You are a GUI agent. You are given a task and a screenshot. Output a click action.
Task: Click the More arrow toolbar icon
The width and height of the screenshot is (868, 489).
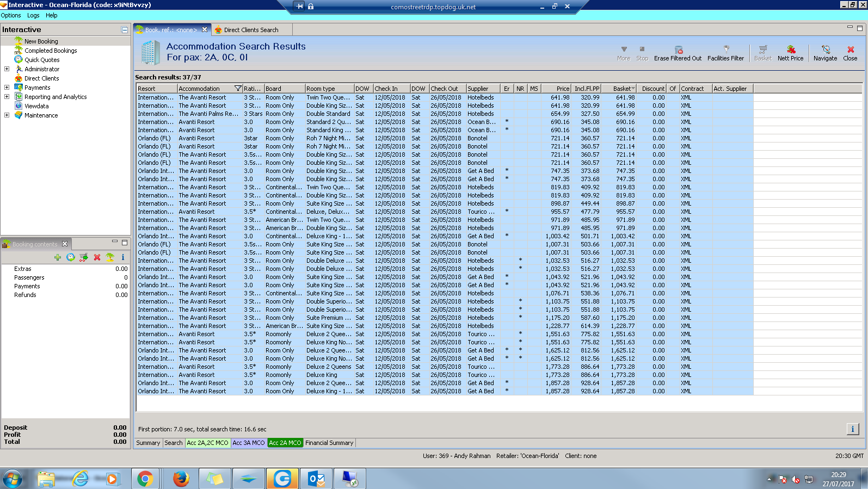click(624, 53)
